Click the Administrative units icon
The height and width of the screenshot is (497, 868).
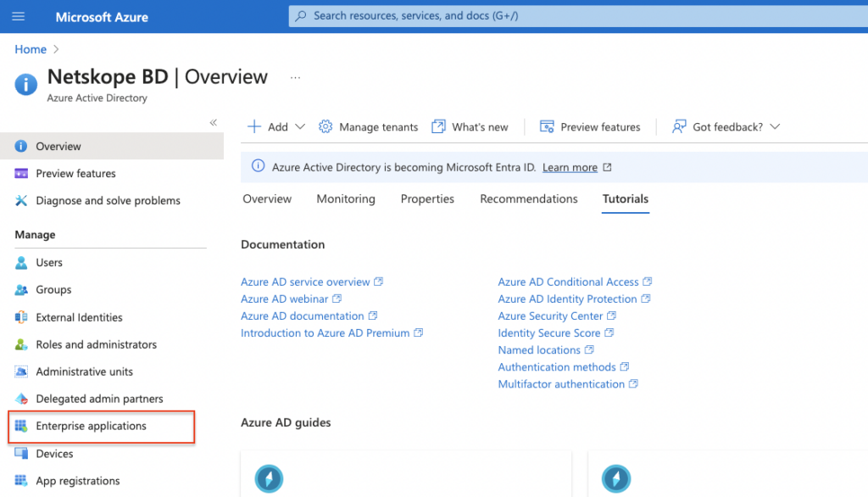(x=21, y=371)
